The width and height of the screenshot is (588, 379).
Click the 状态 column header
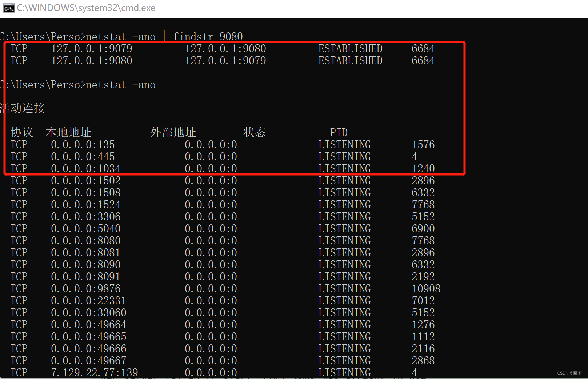click(255, 132)
